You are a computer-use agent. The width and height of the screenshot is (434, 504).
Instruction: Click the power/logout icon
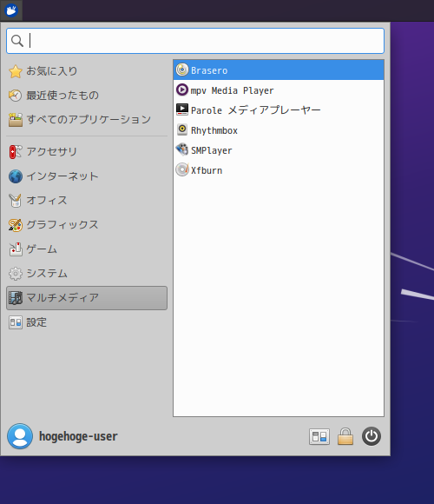click(372, 436)
